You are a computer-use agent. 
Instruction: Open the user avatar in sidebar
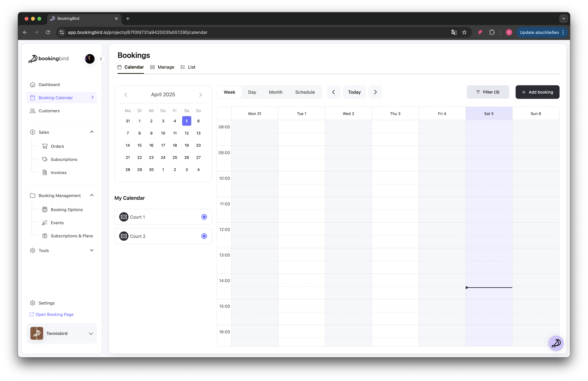coord(90,59)
